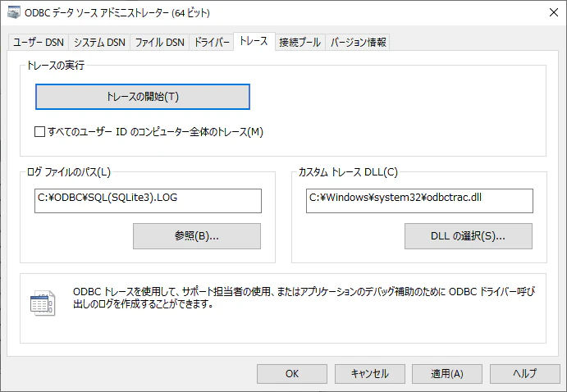The height and width of the screenshot is (392, 567).
Task: Close the ODBC administrator window
Action: click(x=554, y=12)
